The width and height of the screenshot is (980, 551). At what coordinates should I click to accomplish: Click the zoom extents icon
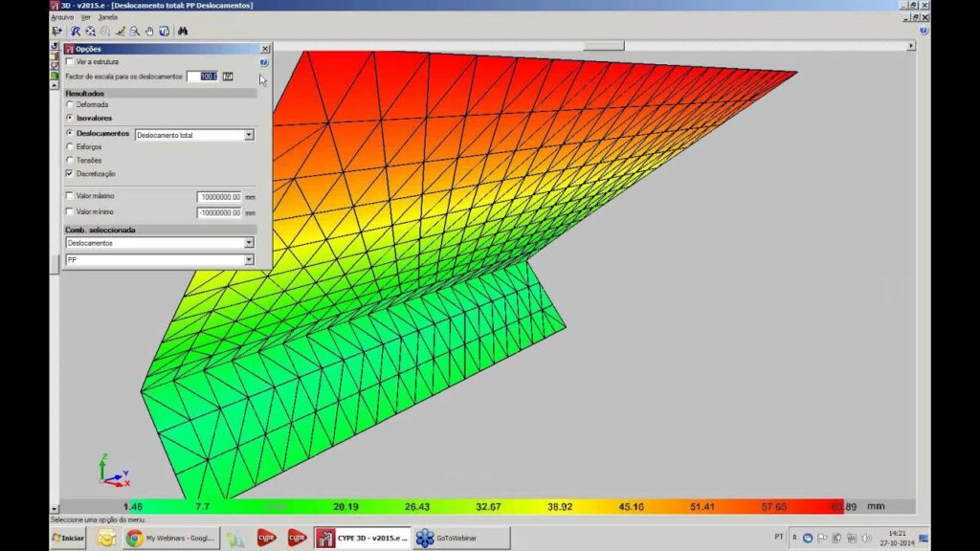(90, 31)
